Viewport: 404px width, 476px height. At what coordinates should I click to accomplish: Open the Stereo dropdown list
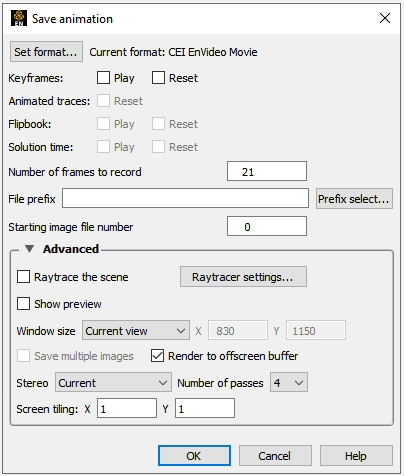click(x=113, y=382)
